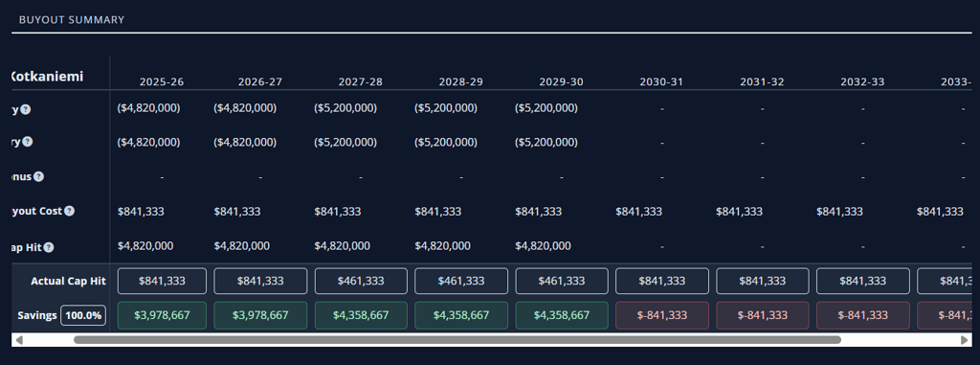The image size is (980, 365).
Task: Click left arrow of horizontal scrollbar
Action: (19, 340)
